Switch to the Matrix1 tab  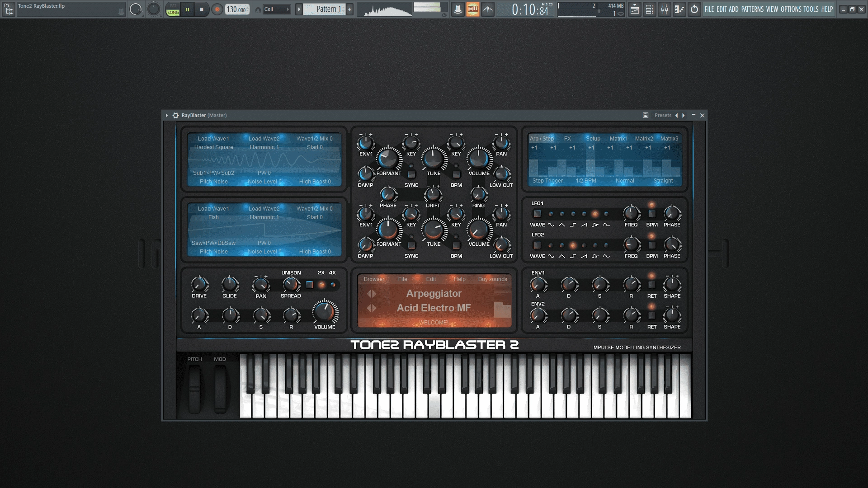[618, 139]
